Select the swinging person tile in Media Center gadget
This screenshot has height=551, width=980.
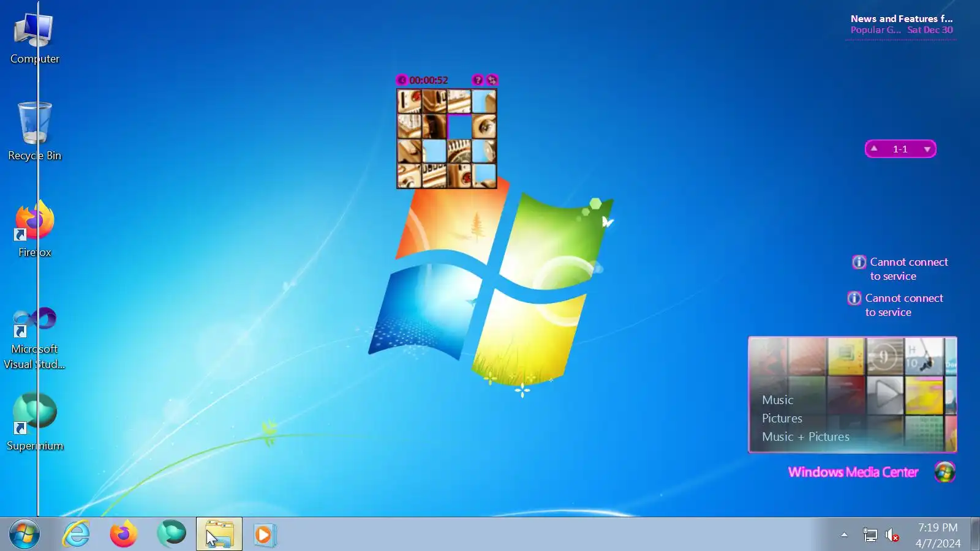click(x=924, y=356)
